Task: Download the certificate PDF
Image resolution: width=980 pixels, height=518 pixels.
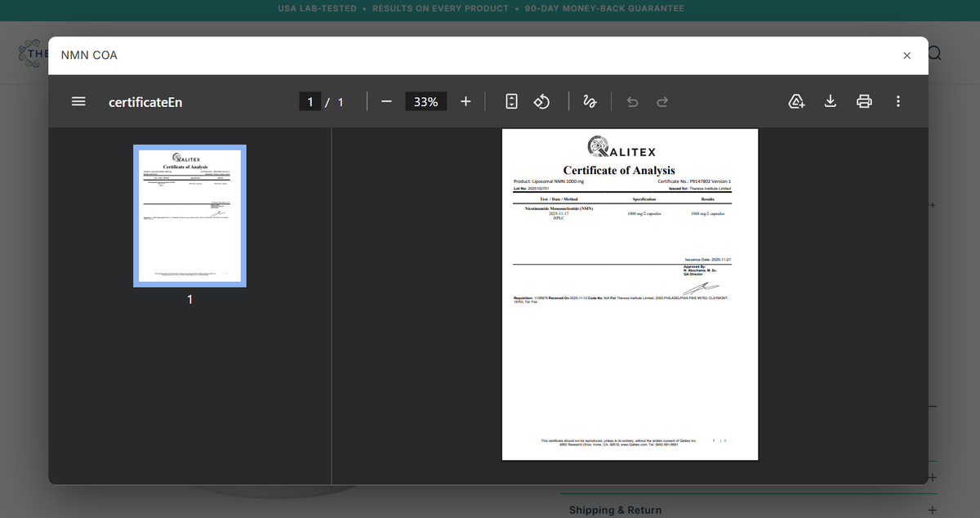Action: (831, 102)
